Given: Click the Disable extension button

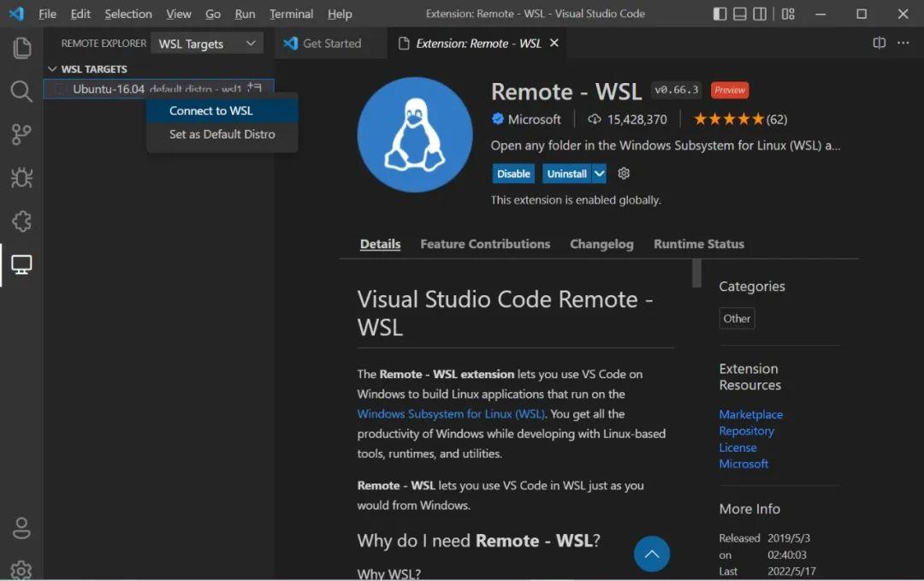Looking at the screenshot, I should 513,174.
